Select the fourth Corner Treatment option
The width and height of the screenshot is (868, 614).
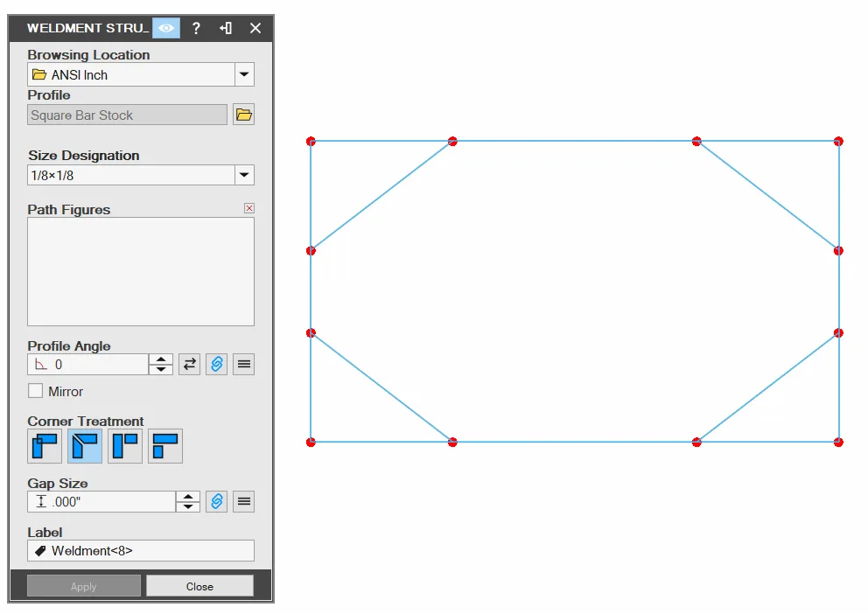coord(165,446)
